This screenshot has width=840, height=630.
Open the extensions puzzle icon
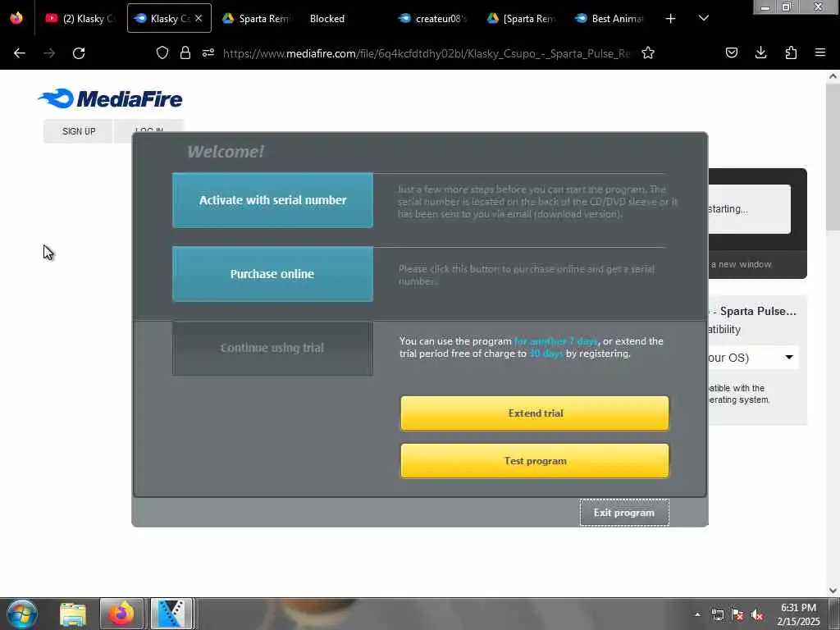791,52
